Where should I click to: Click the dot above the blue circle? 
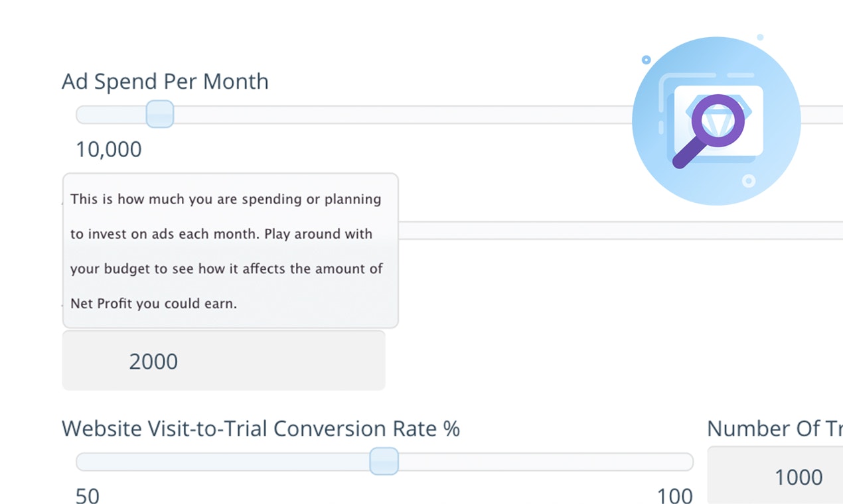pyautogui.click(x=759, y=36)
